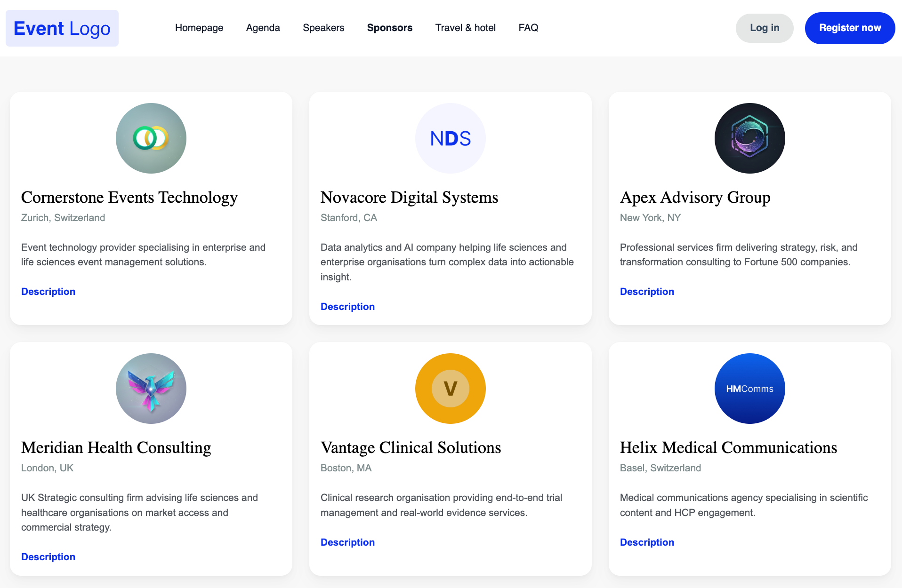Open Description link for Novacore Digital Systems
Viewport: 902px width, 588px height.
click(x=348, y=307)
